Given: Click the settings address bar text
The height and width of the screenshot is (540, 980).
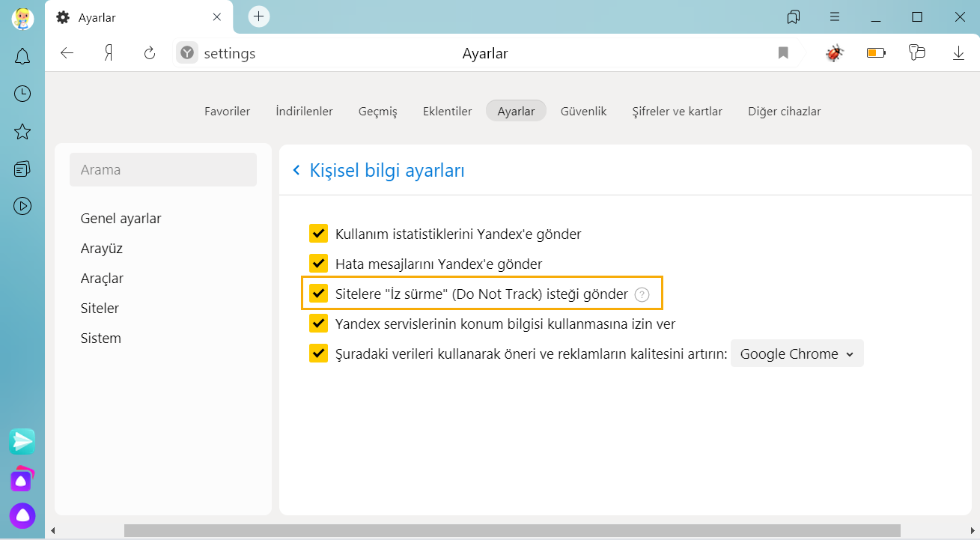Looking at the screenshot, I should 230,54.
